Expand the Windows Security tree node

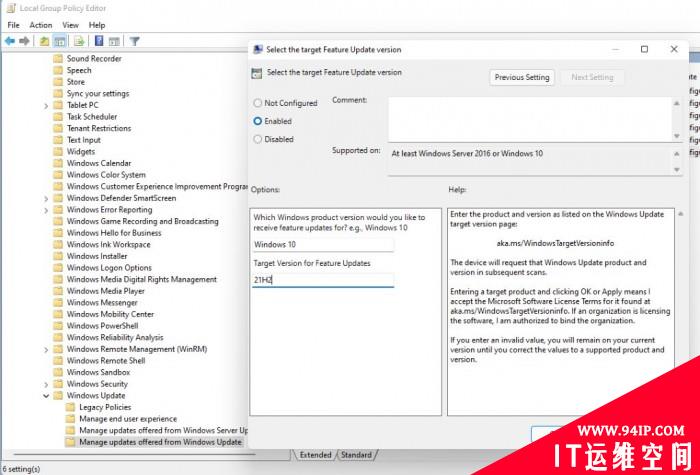[x=46, y=384]
